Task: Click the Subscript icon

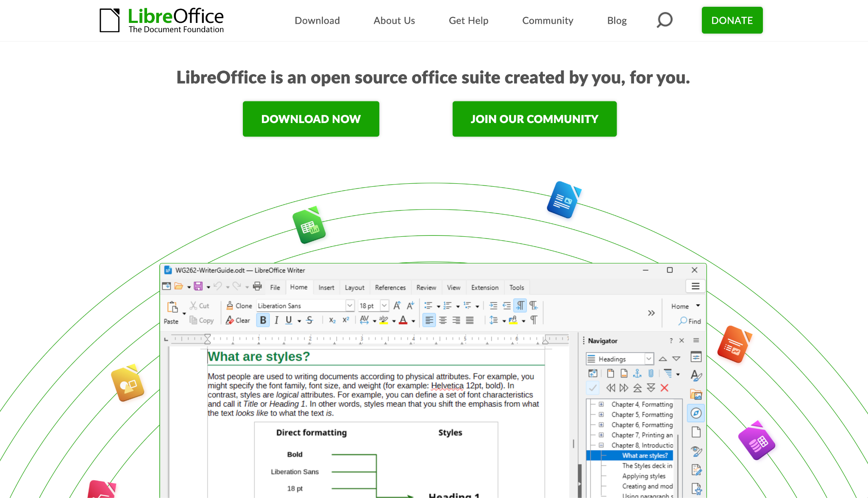Action: coord(332,320)
